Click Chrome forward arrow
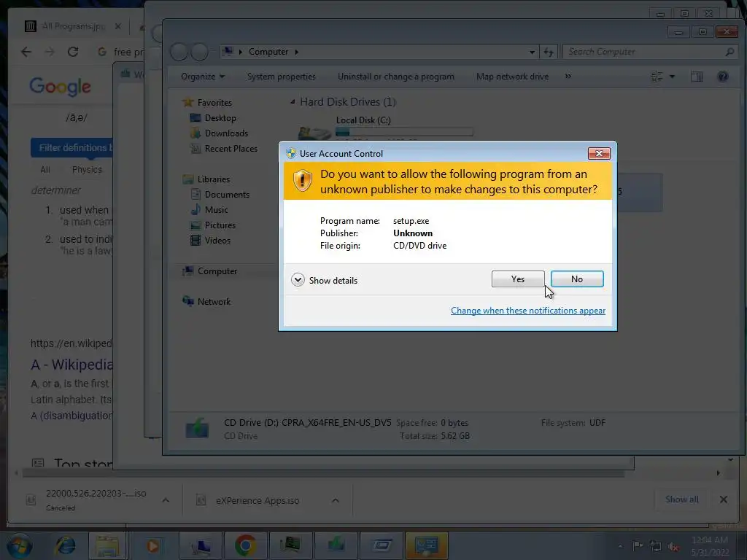 [50, 52]
